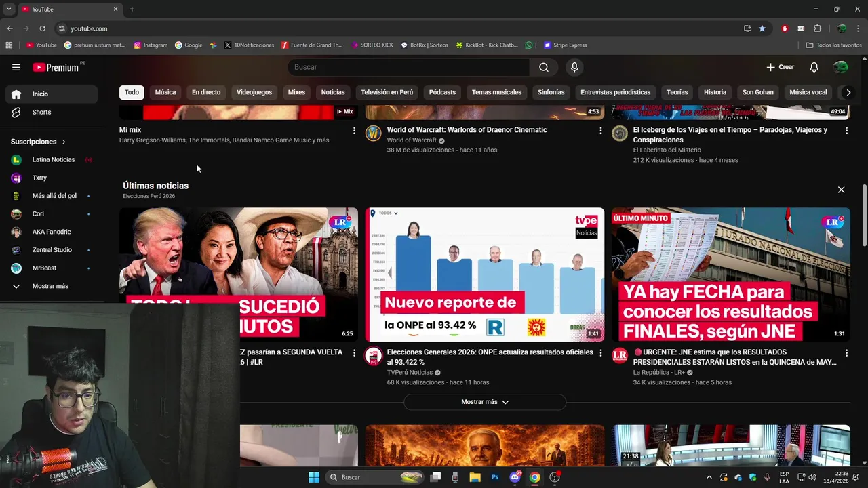Open Todos los favoritos bookmarks folder
868x488 pixels.
click(x=833, y=45)
